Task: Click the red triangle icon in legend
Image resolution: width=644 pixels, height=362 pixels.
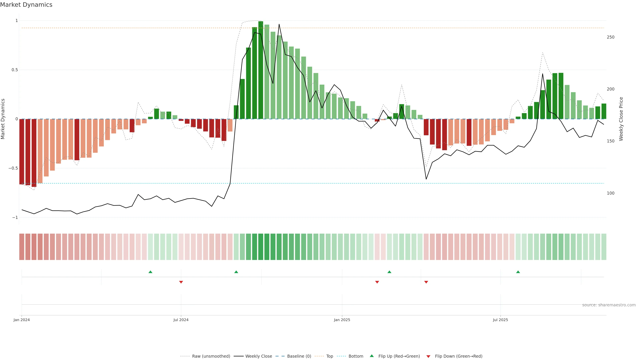Action: (428, 356)
